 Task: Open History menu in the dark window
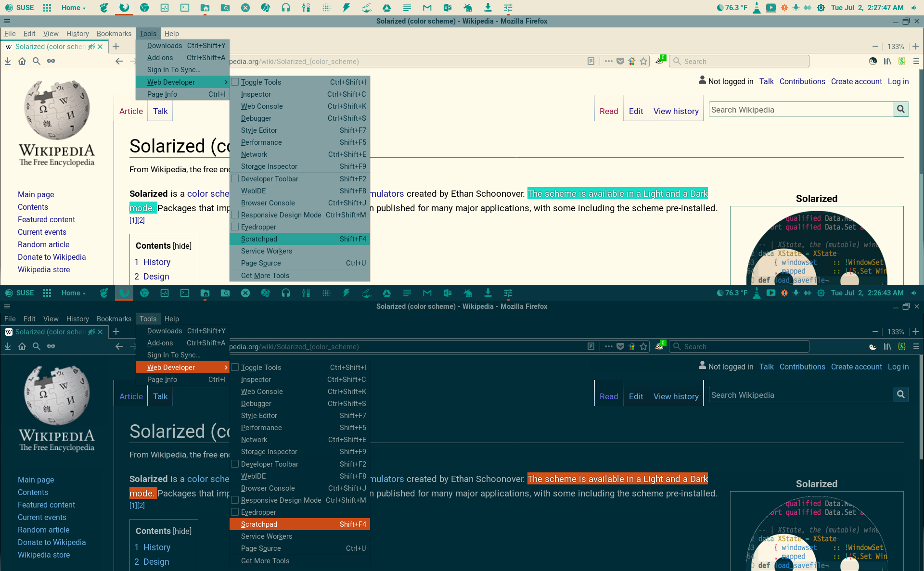[77, 319]
